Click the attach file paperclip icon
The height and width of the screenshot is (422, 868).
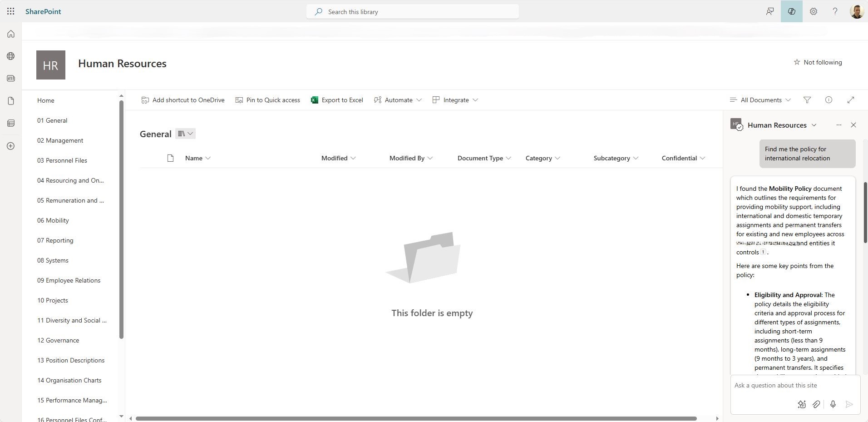point(816,404)
